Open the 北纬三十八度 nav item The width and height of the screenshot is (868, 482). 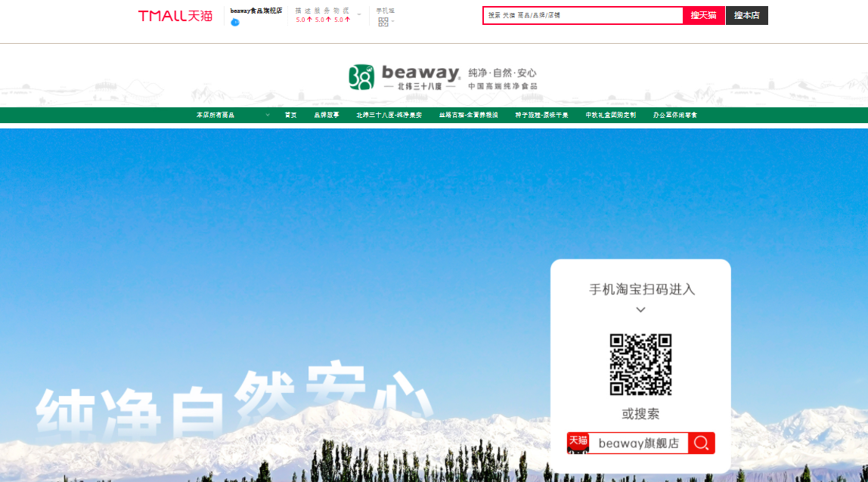[x=389, y=115]
